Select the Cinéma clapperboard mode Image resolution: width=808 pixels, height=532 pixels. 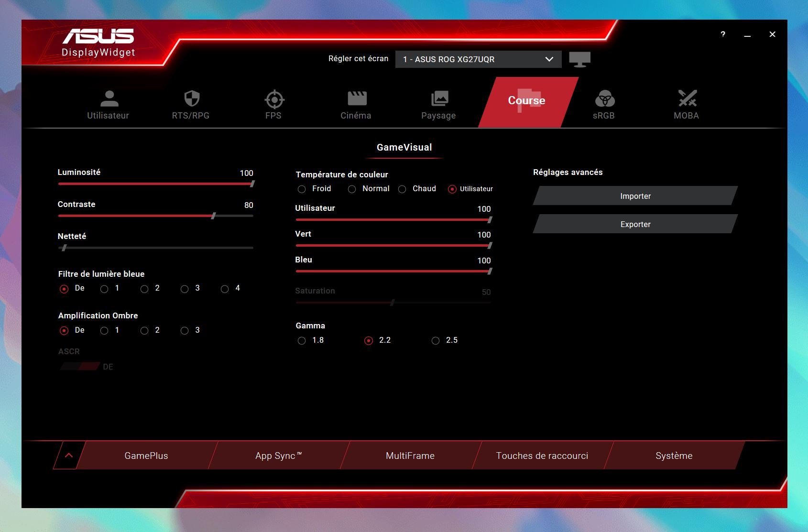357,98
